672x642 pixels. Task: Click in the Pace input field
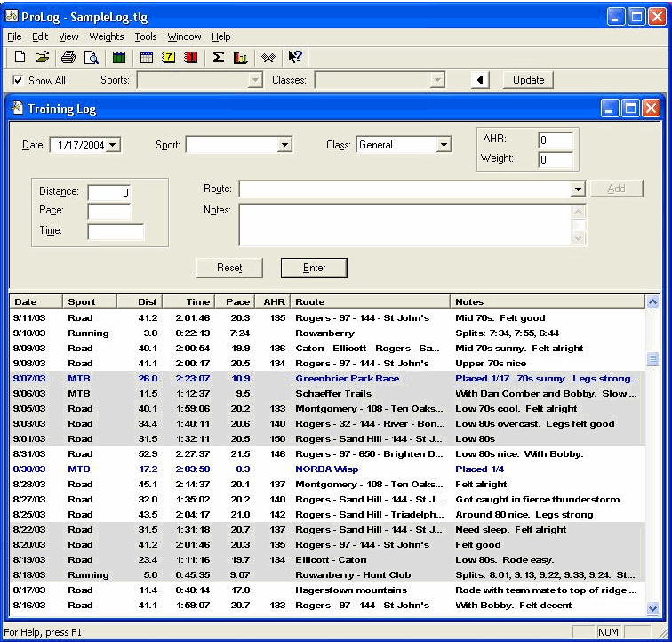pos(109,211)
